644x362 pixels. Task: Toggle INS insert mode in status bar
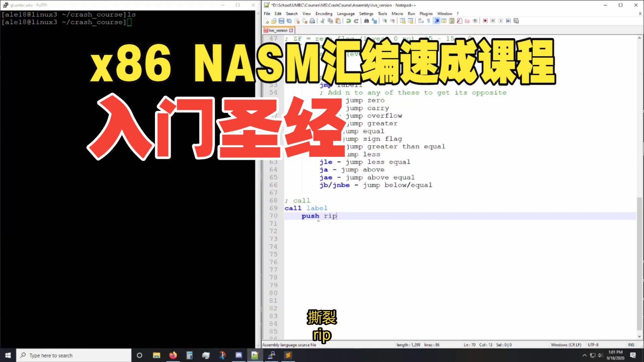pos(631,345)
